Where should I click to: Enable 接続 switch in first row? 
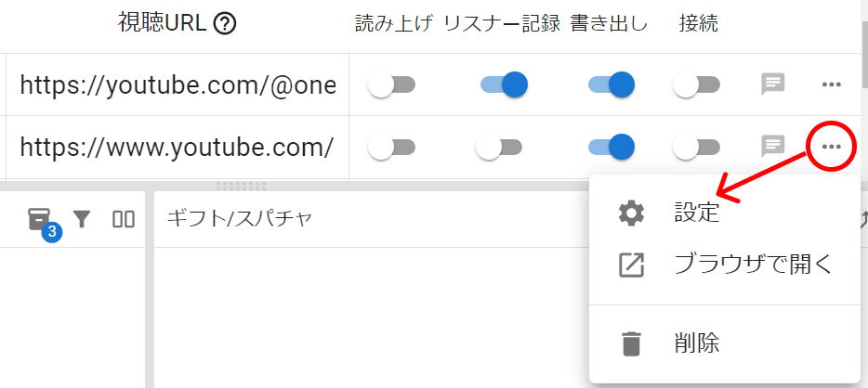696,85
